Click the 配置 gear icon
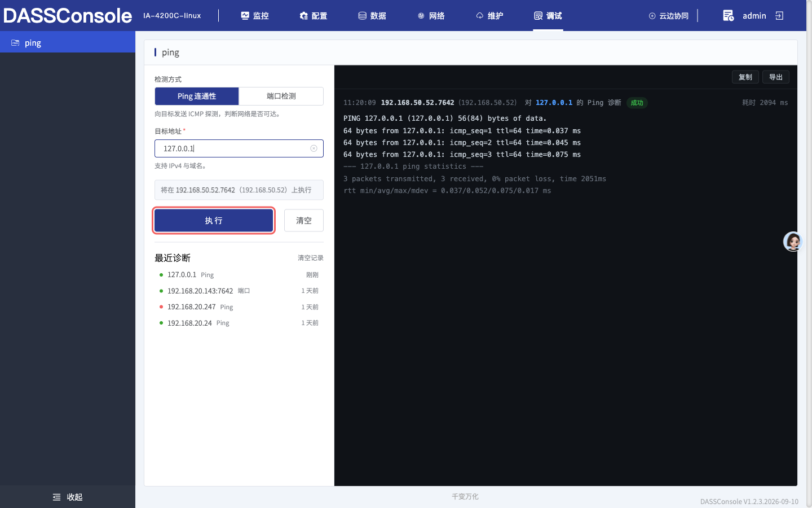The height and width of the screenshot is (508, 812). pos(304,16)
